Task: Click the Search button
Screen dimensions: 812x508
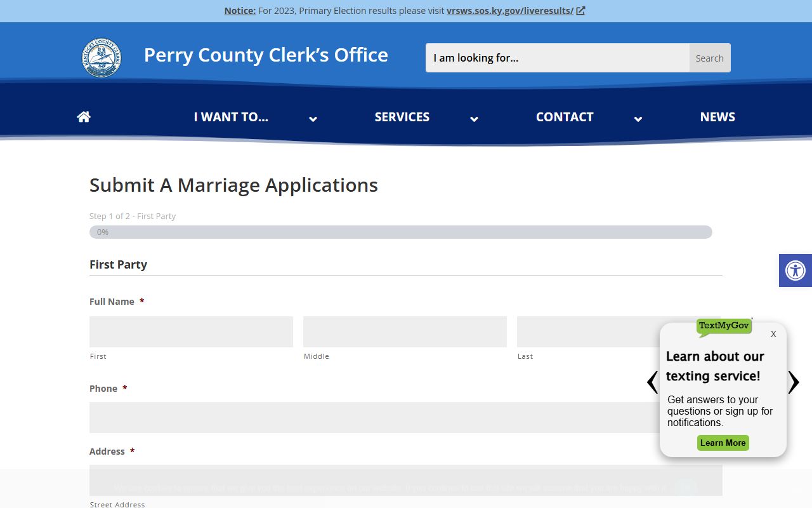Action: point(710,58)
